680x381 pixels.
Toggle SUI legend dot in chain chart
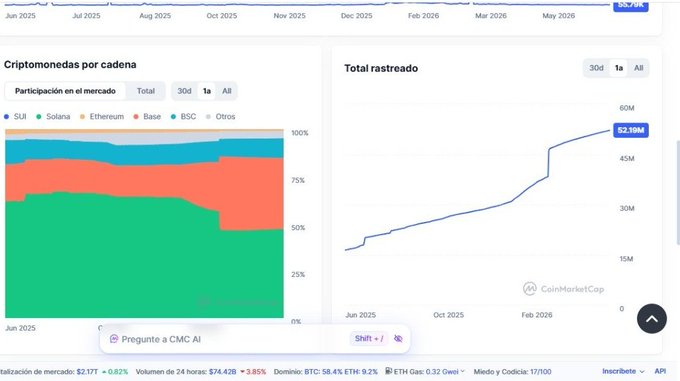tap(7, 117)
